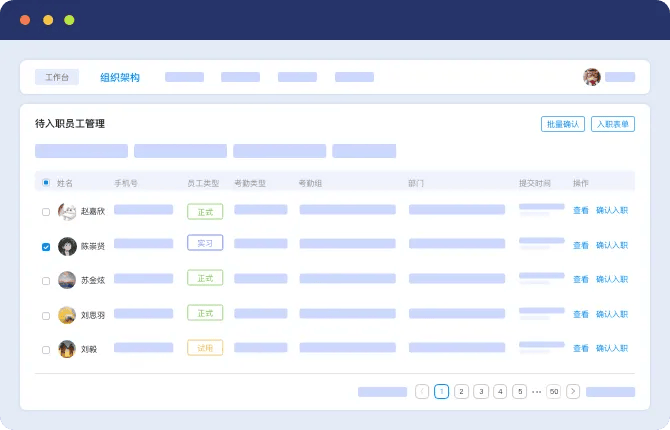Switch to the 工作台 tab
Screen dimensions: 670x430
pyautogui.click(x=57, y=77)
